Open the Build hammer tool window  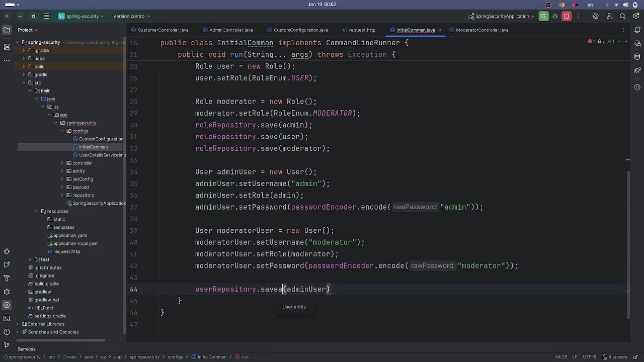coord(7,278)
